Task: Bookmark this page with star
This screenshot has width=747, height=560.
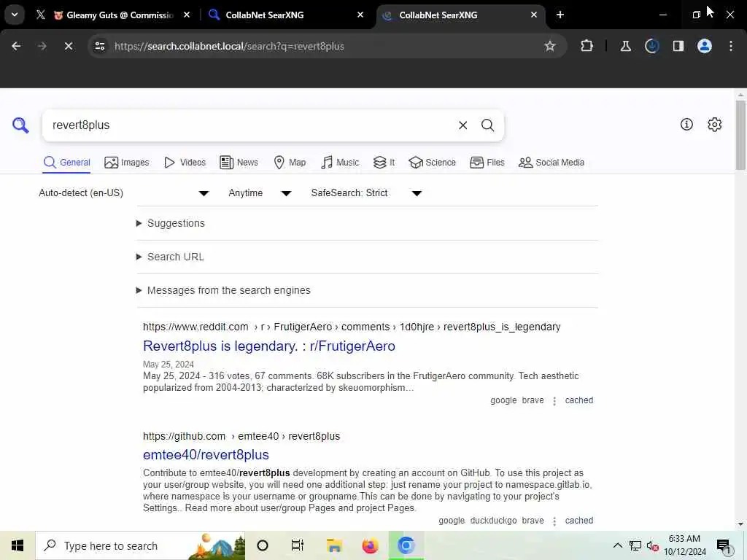Action: (550, 46)
